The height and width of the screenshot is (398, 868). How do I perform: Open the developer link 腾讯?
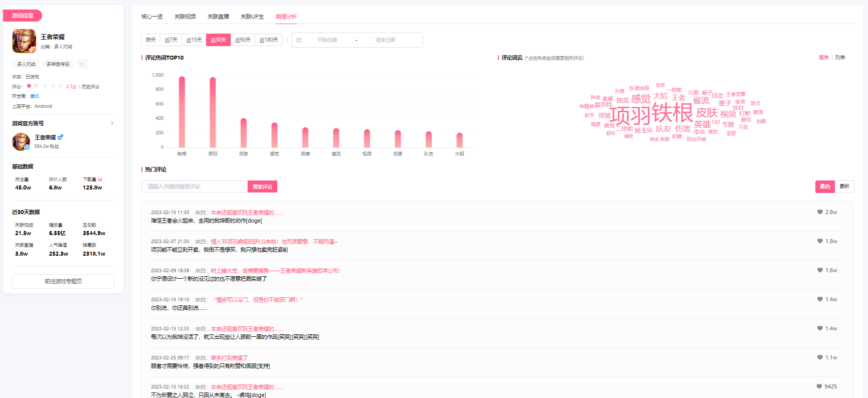click(x=34, y=96)
